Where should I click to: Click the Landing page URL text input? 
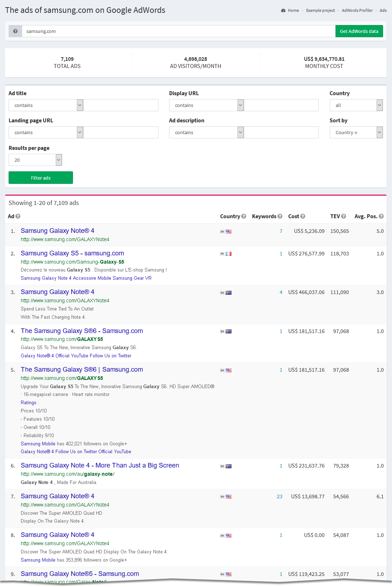tap(121, 132)
